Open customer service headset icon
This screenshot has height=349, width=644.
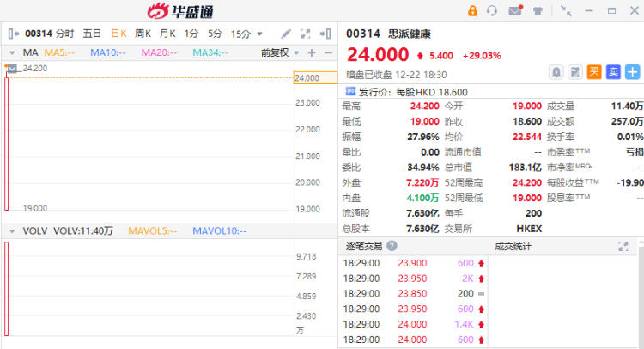pyautogui.click(x=493, y=11)
